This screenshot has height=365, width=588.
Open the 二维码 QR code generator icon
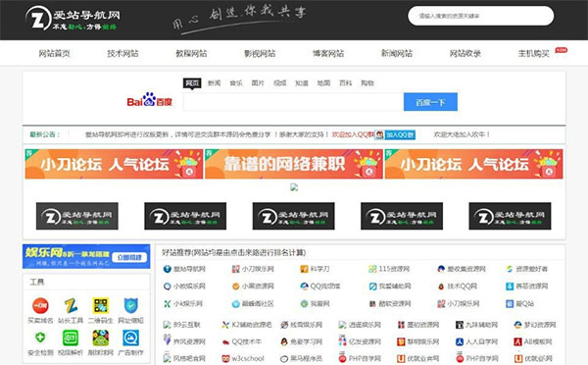(x=101, y=306)
